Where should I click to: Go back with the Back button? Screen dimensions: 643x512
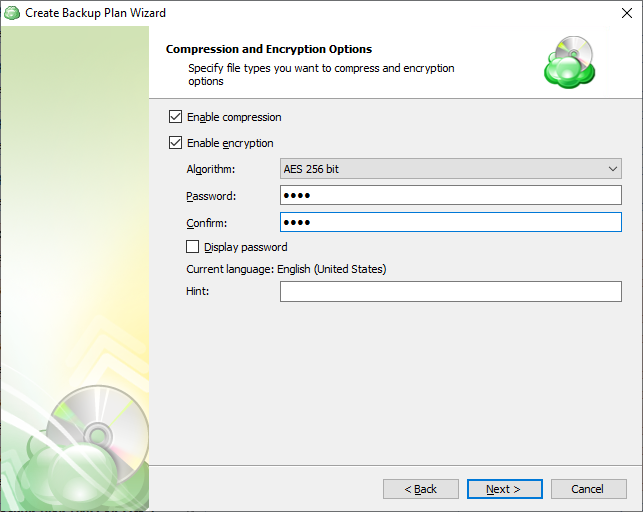[x=420, y=489]
